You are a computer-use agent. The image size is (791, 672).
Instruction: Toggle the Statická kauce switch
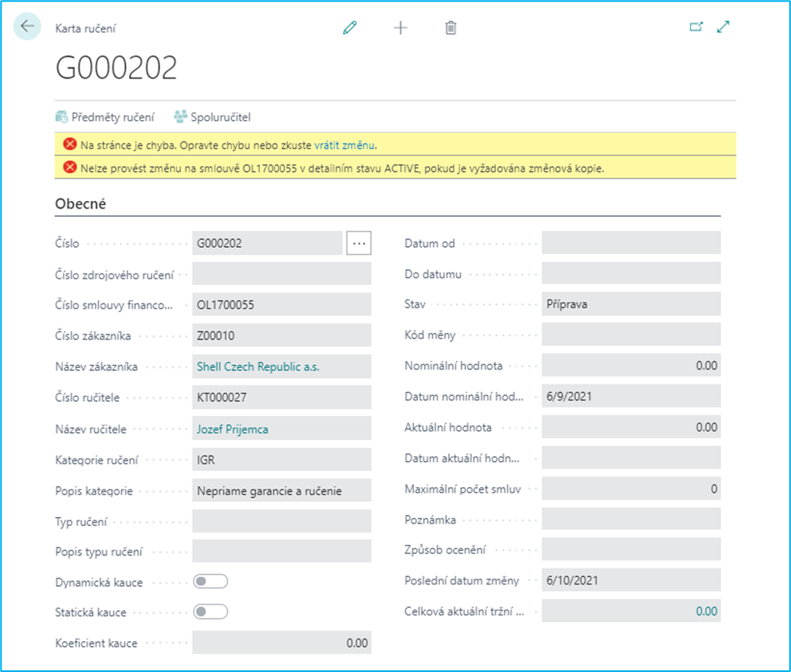pos(210,612)
